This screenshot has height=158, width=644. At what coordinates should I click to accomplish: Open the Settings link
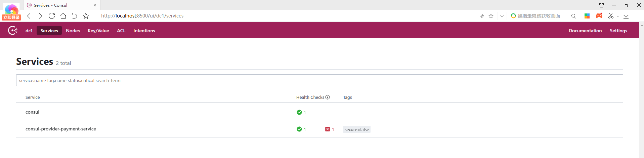pyautogui.click(x=618, y=31)
